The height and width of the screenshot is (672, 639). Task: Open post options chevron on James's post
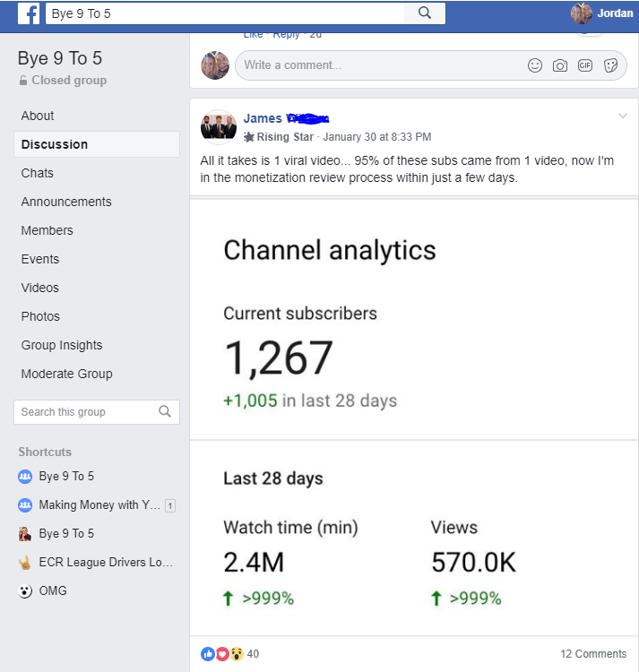pos(623,116)
